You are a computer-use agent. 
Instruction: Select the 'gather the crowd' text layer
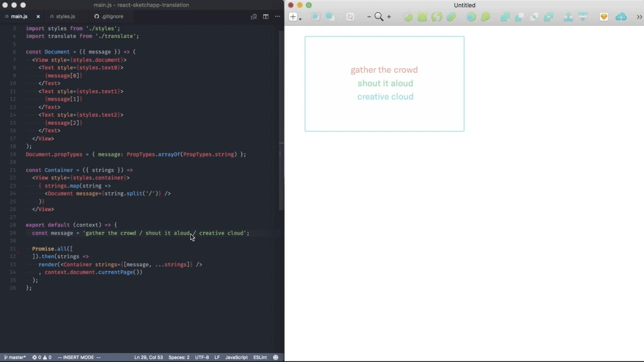coord(384,70)
